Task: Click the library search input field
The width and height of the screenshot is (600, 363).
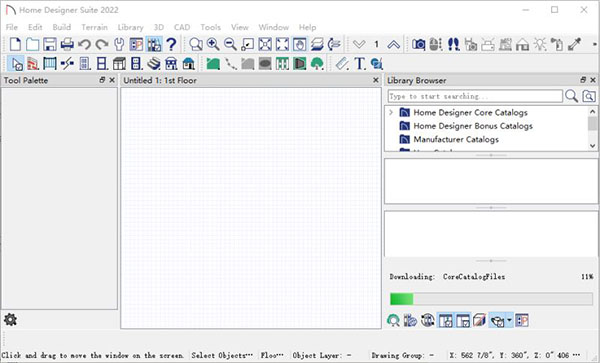Action: tap(475, 96)
